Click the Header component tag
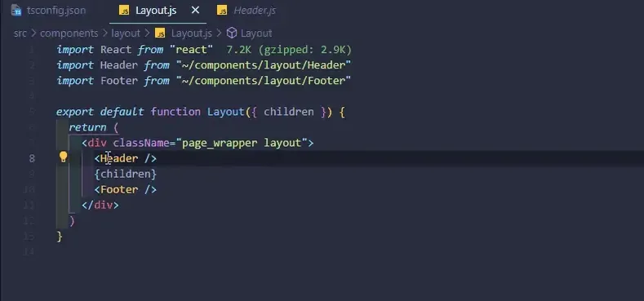The width and height of the screenshot is (644, 301). 119,158
